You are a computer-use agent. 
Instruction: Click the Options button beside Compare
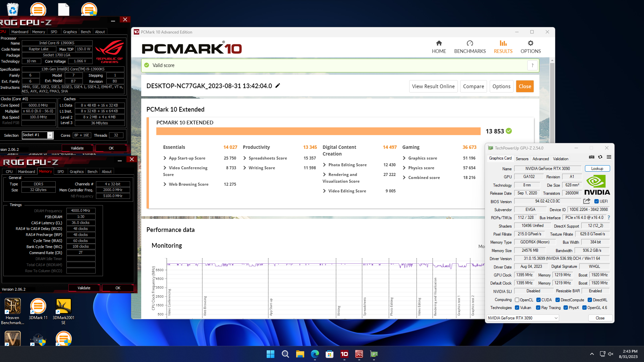tap(501, 86)
